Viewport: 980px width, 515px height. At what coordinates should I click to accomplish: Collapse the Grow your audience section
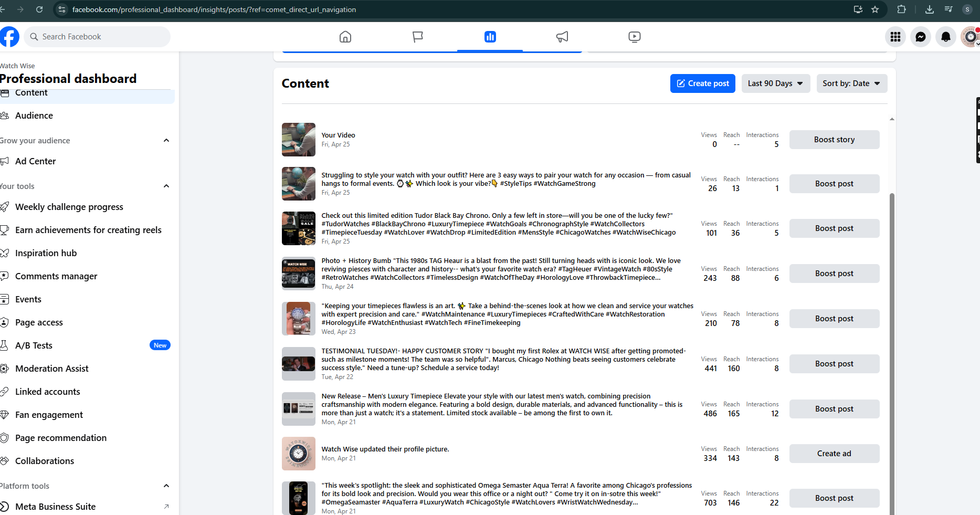[x=166, y=140]
